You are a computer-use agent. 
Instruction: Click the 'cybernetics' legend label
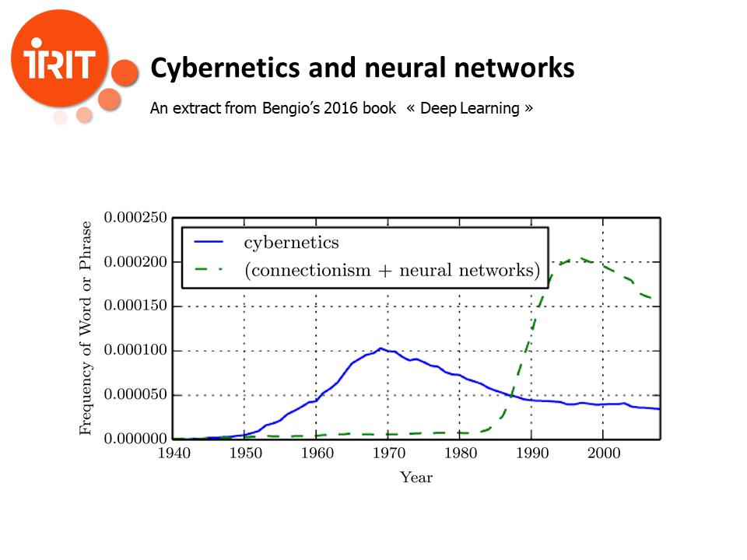(291, 243)
